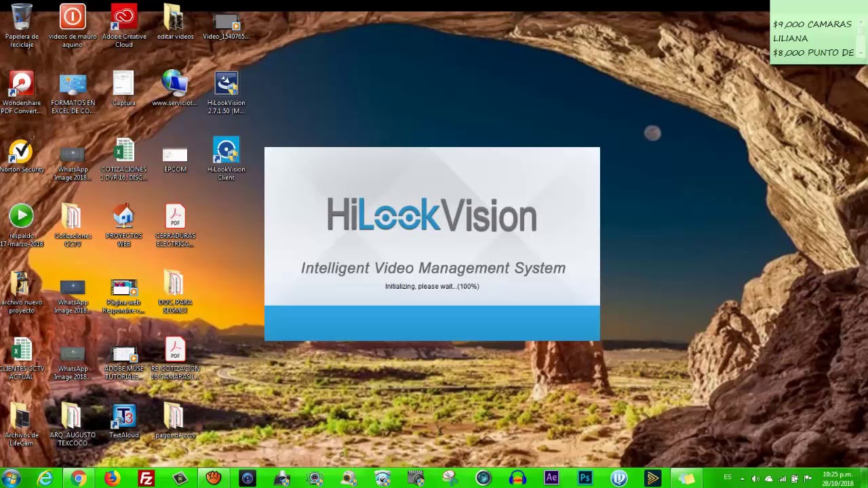Open the Windows Start menu
The image size is (868, 488).
[x=12, y=479]
